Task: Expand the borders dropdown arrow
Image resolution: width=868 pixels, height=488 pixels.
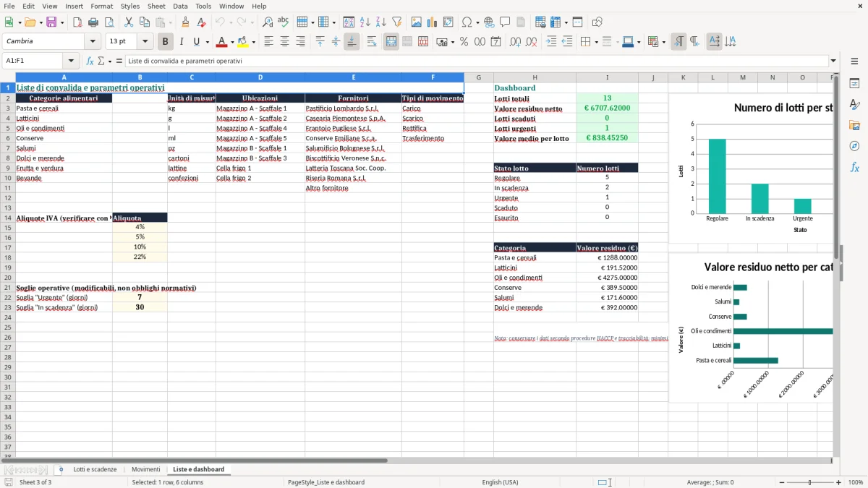Action: coord(597,42)
